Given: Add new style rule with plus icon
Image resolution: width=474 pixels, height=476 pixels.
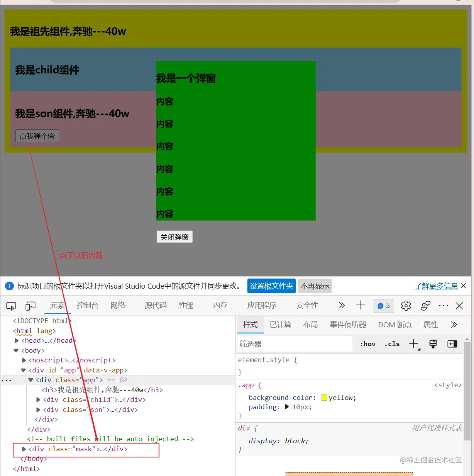Looking at the screenshot, I should click(x=414, y=343).
